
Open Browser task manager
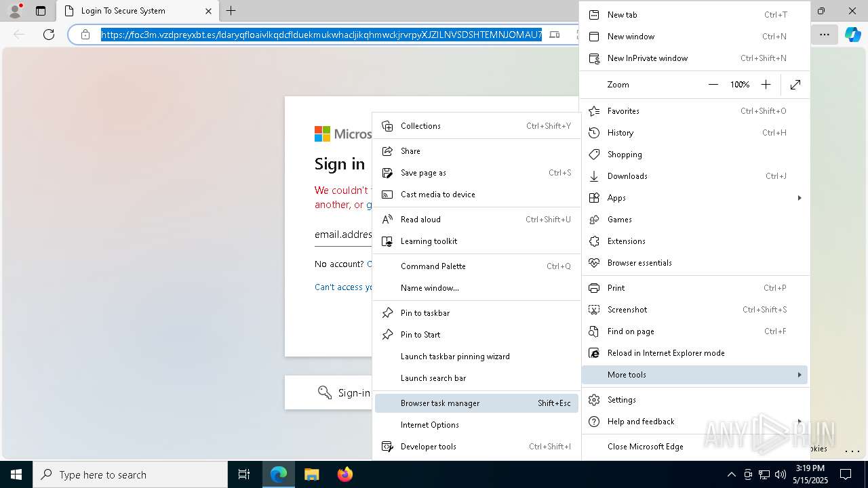click(477, 403)
